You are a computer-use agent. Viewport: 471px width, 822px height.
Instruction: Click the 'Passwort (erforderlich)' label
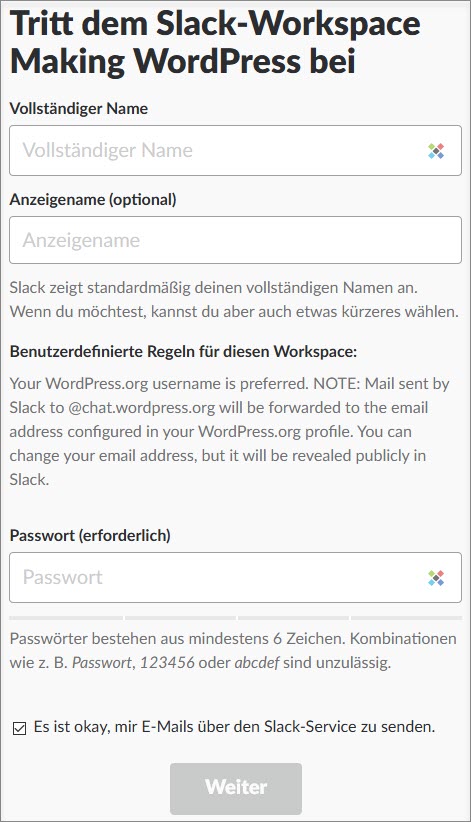(90, 535)
